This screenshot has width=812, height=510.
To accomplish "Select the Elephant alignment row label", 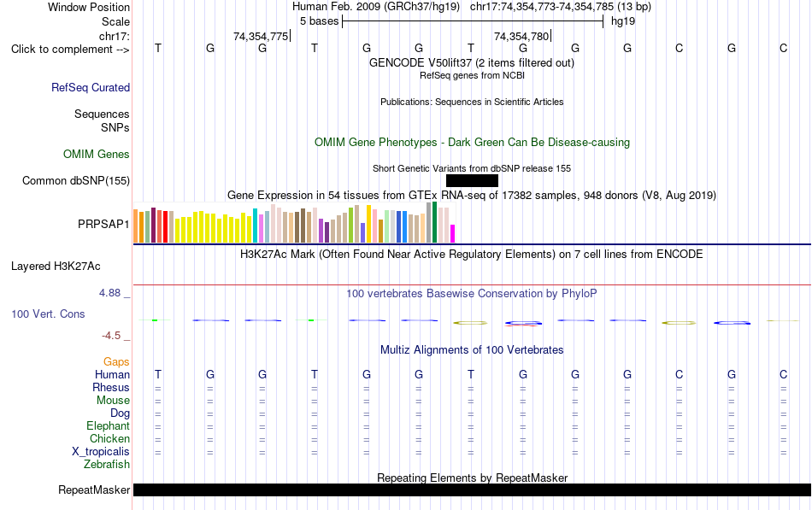I will point(108,425).
